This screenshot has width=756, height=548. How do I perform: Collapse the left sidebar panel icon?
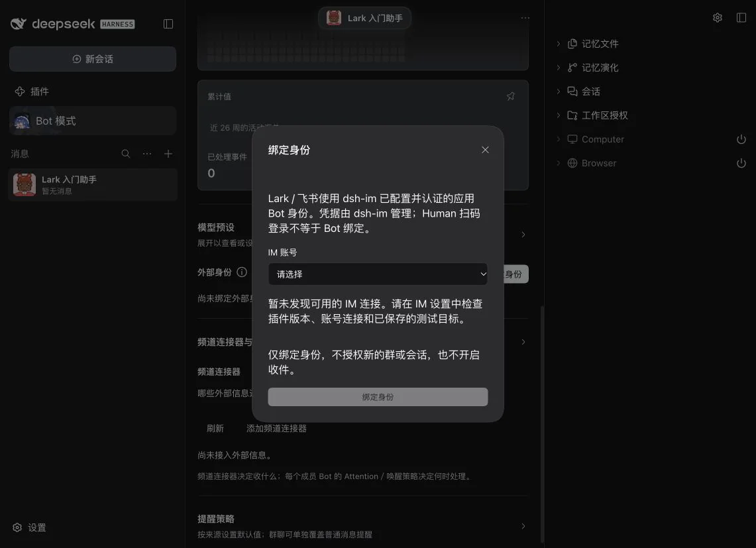point(168,24)
